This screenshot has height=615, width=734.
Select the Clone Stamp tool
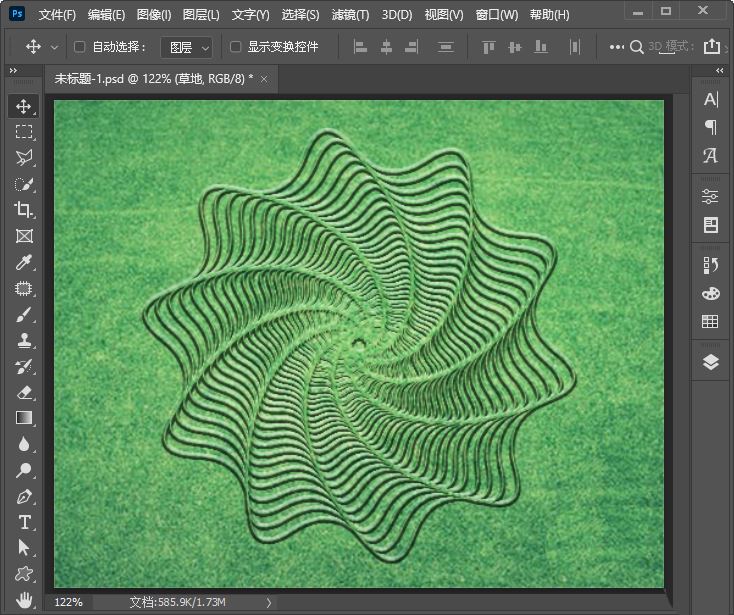[23, 340]
